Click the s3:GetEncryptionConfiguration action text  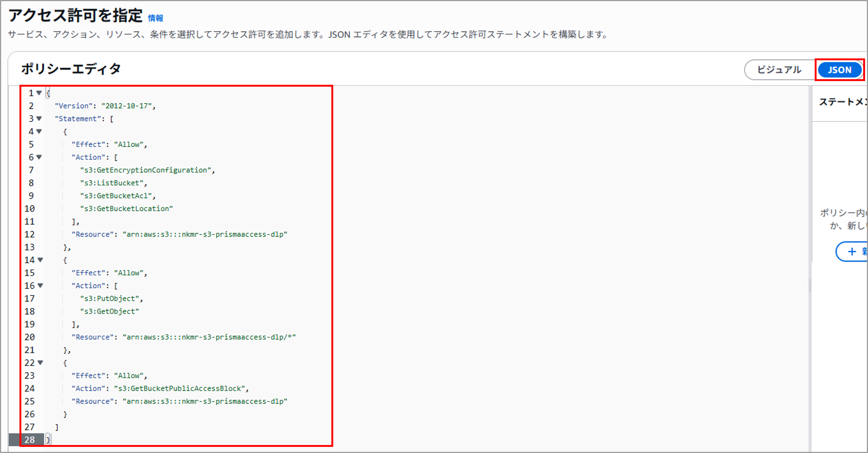(x=146, y=170)
